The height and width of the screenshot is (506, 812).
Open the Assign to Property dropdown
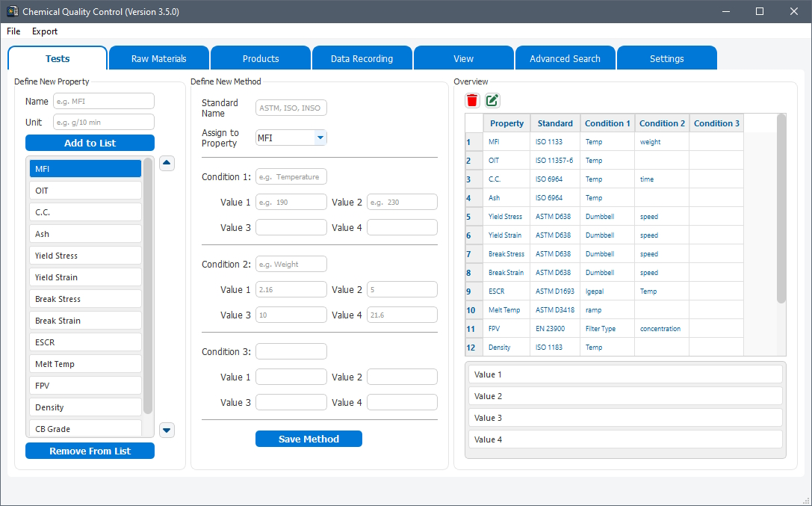[320, 138]
